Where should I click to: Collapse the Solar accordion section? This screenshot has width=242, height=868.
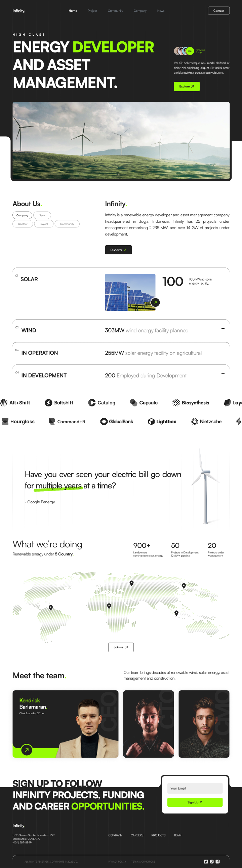(223, 281)
